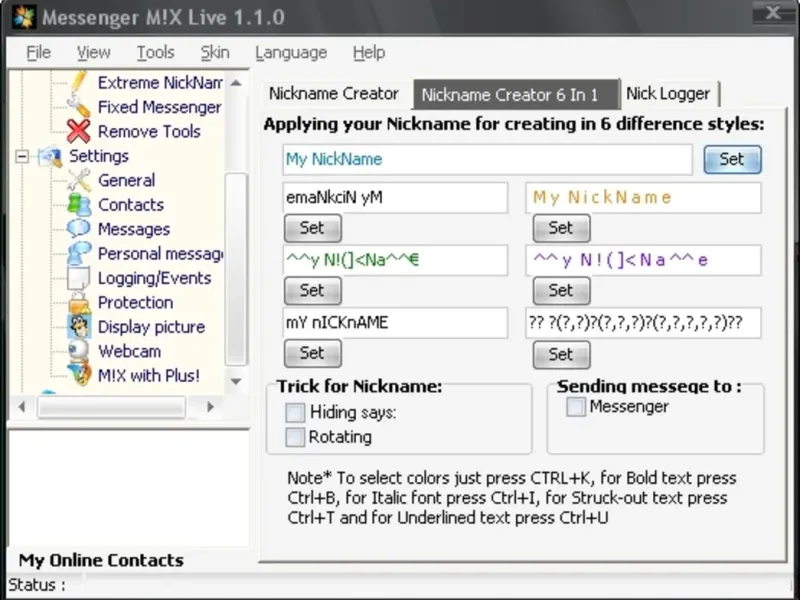Click the Messenger M!X app icon in title bar
Viewport: 800px width, 600px height.
click(23, 17)
